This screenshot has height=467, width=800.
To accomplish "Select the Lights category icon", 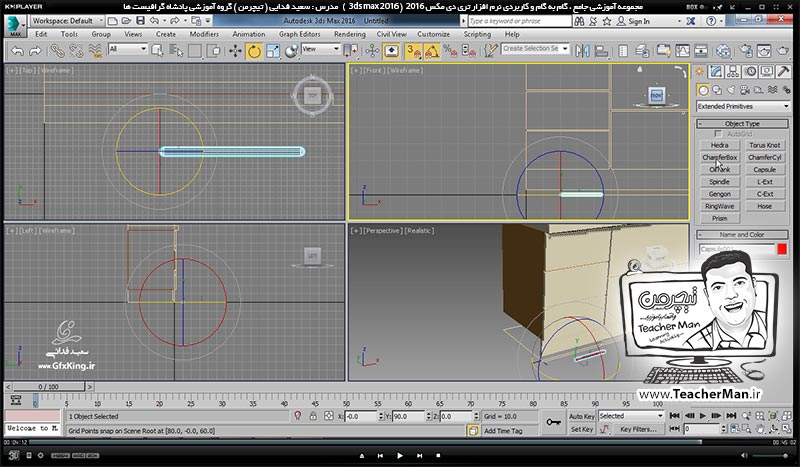I will click(x=731, y=90).
